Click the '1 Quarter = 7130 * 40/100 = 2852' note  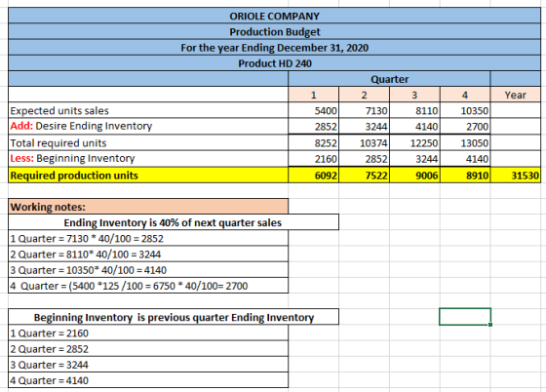pyautogui.click(x=148, y=238)
